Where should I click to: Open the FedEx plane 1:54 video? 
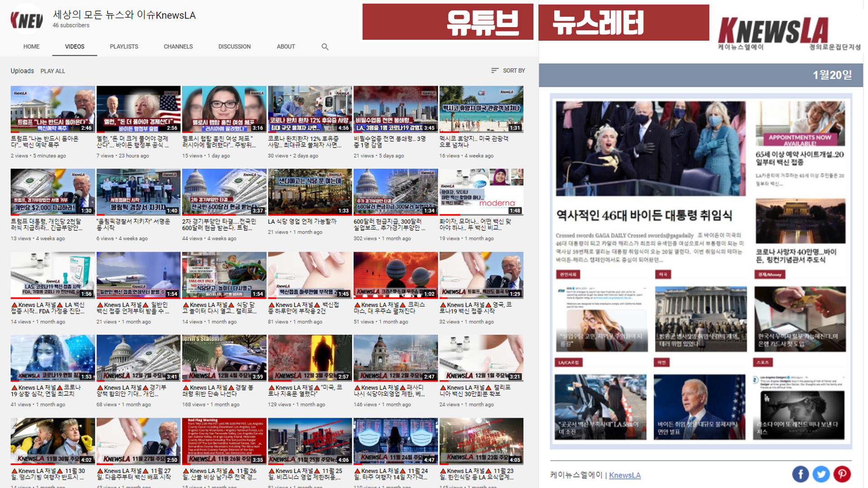(138, 275)
